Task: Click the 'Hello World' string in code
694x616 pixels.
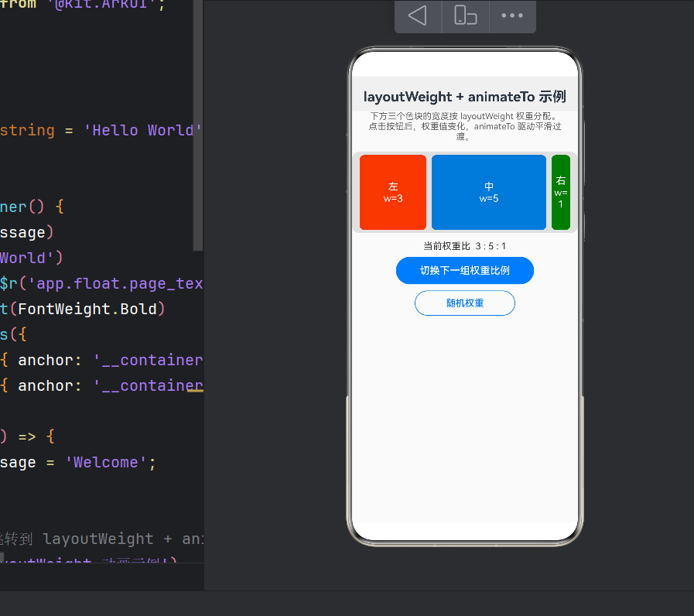Action: coord(143,130)
